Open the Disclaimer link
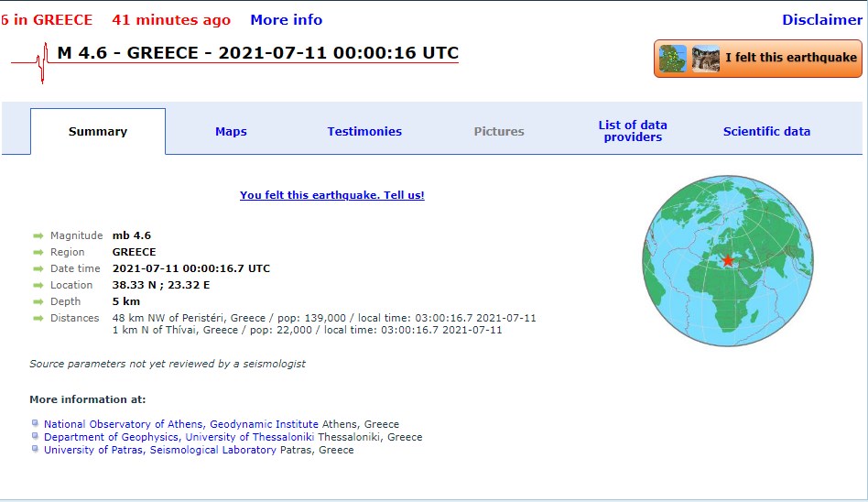This screenshot has height=502, width=868. [821, 20]
